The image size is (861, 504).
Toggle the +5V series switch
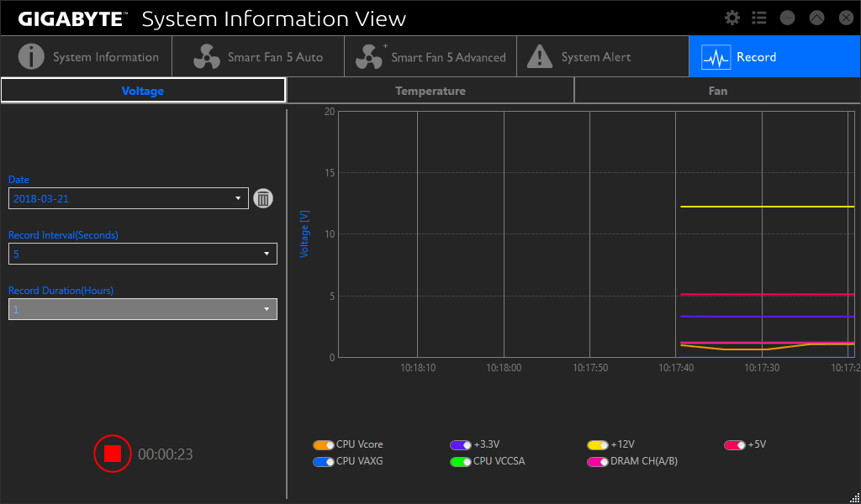(735, 444)
